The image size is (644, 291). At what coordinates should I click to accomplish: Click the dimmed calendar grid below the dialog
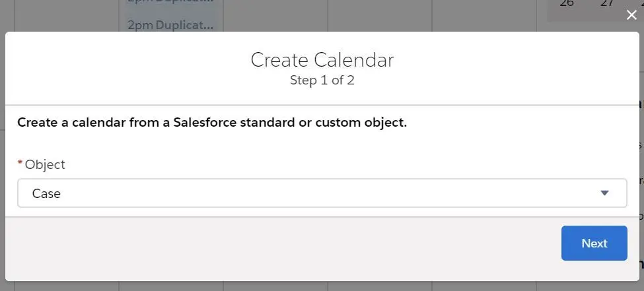click(322, 286)
